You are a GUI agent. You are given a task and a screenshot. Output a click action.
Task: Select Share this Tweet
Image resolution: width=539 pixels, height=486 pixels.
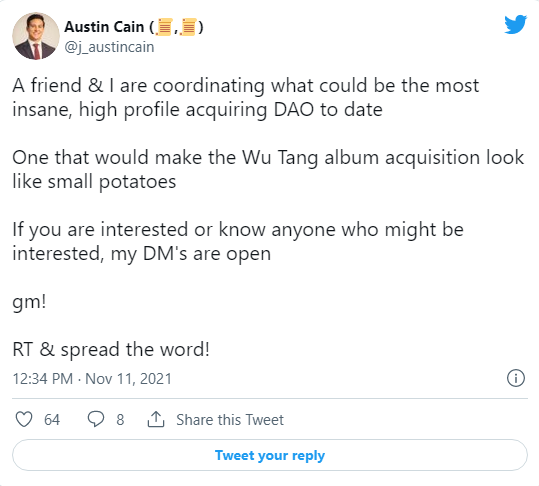[230, 420]
